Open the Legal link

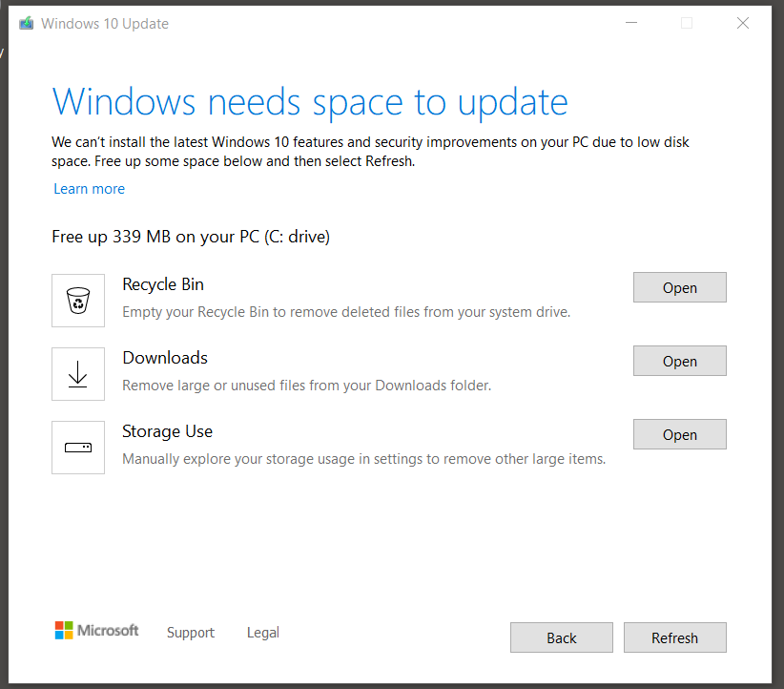263,633
